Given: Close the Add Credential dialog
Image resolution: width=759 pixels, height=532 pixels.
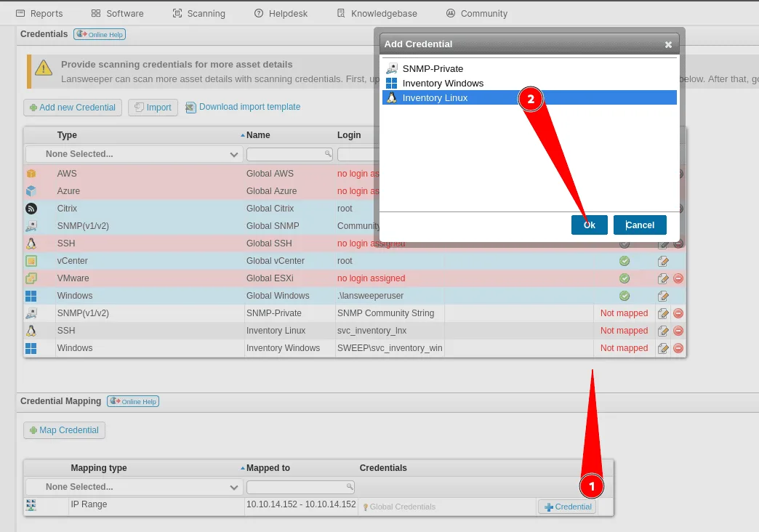Looking at the screenshot, I should tap(668, 44).
